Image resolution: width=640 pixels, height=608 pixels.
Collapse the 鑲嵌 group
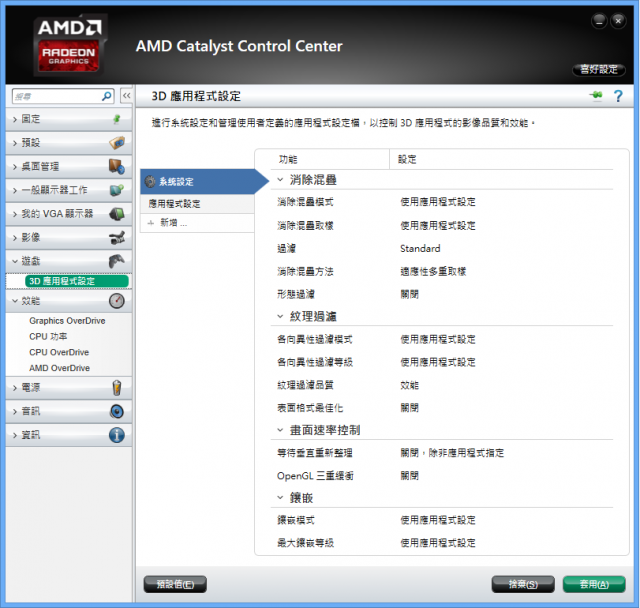coord(280,497)
